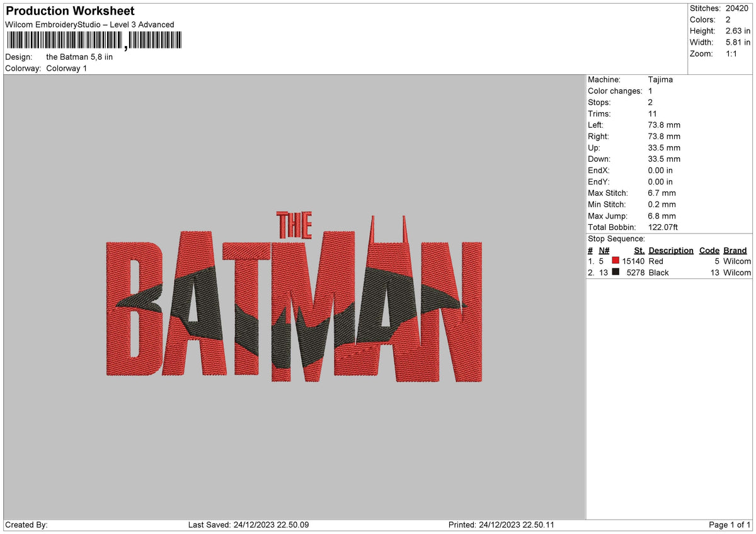Image resolution: width=756 pixels, height=534 pixels.
Task: Click the Stop Sequence heading
Action: point(616,239)
